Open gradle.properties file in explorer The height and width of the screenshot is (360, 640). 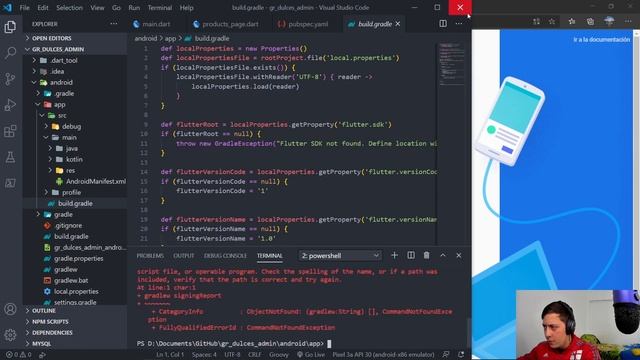tap(75, 258)
